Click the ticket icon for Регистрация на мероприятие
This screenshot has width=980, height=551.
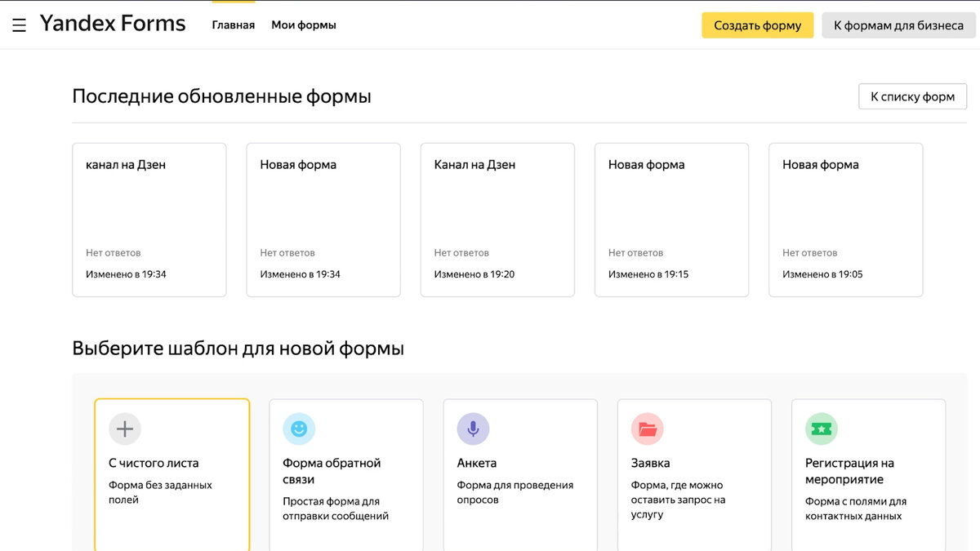(821, 428)
